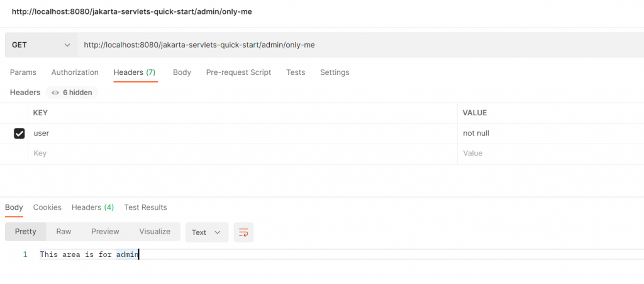Click the 'user' key cell

(242, 133)
